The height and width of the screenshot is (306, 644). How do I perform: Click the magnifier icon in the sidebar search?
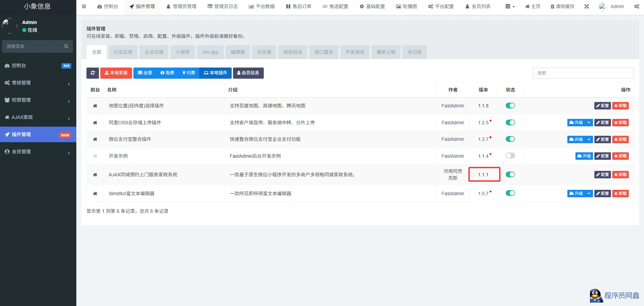66,46
